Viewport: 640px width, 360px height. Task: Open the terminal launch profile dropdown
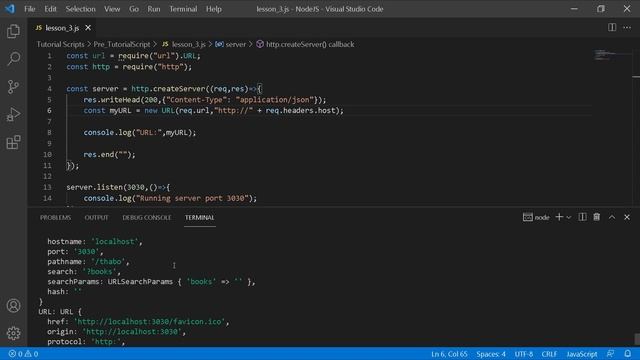(569, 217)
